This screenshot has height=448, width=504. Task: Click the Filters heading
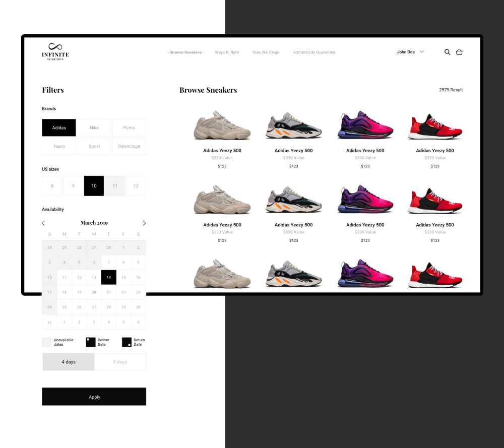point(53,90)
